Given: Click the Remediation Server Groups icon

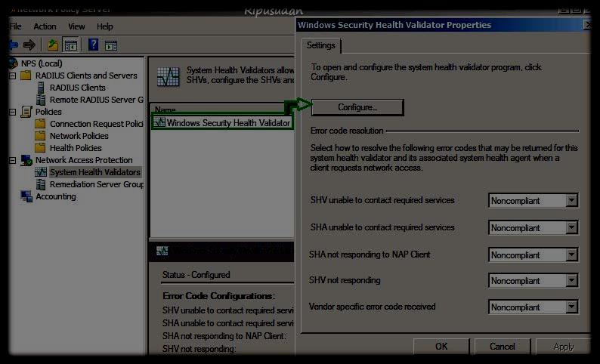Looking at the screenshot, I should [41, 184].
